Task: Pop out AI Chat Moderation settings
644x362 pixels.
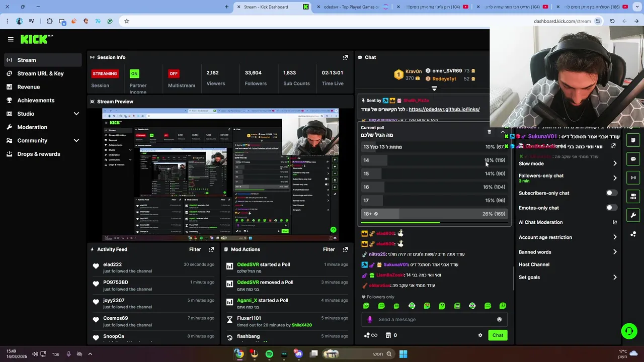Action: point(615,222)
